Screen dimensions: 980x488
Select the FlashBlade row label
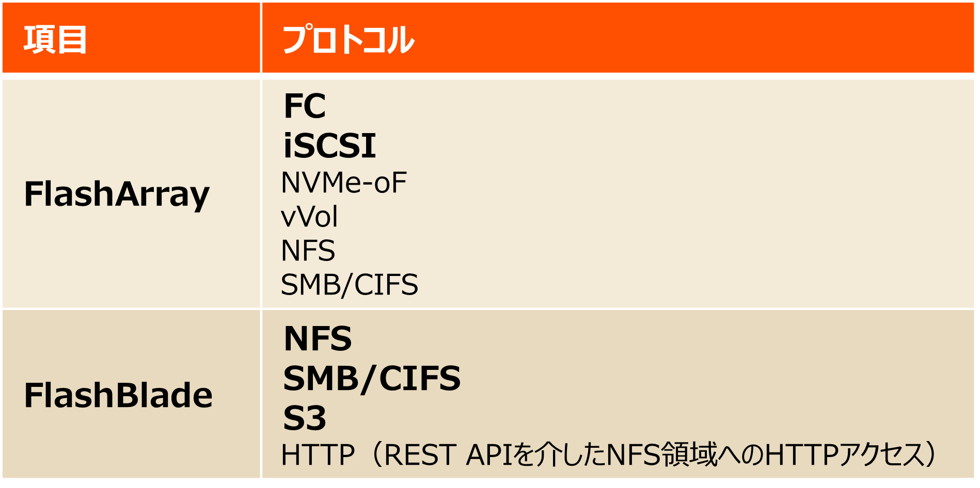click(x=118, y=395)
